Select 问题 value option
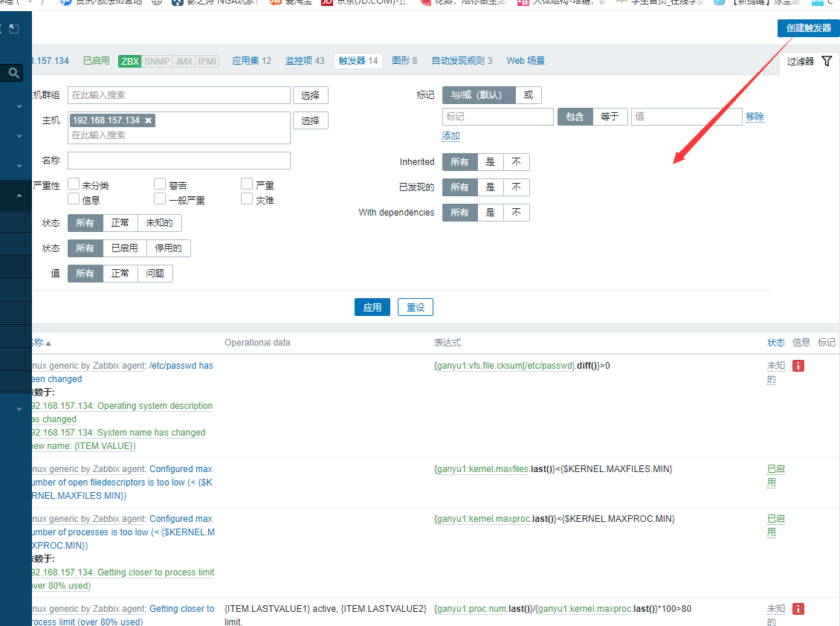Screen dimensions: 840x626 coord(155,274)
